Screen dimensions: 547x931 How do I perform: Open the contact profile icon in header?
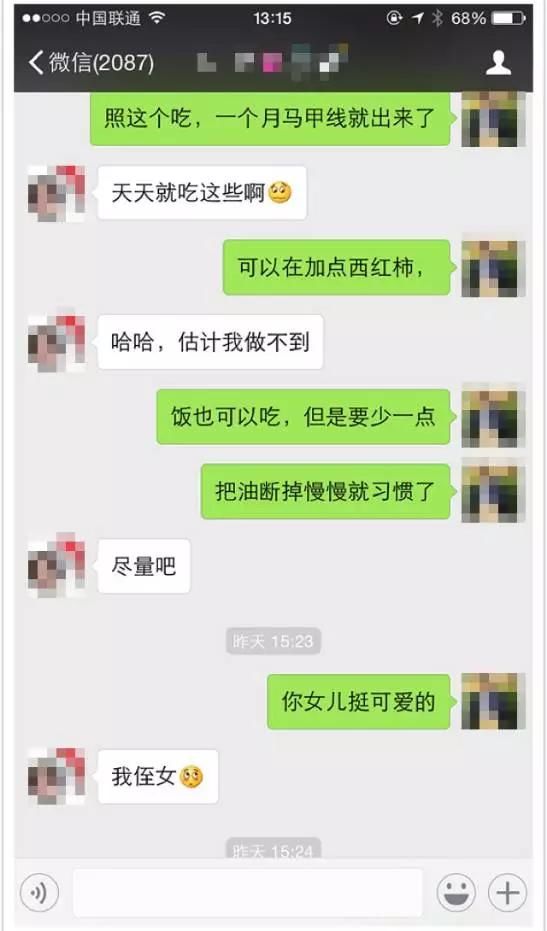pyautogui.click(x=498, y=62)
